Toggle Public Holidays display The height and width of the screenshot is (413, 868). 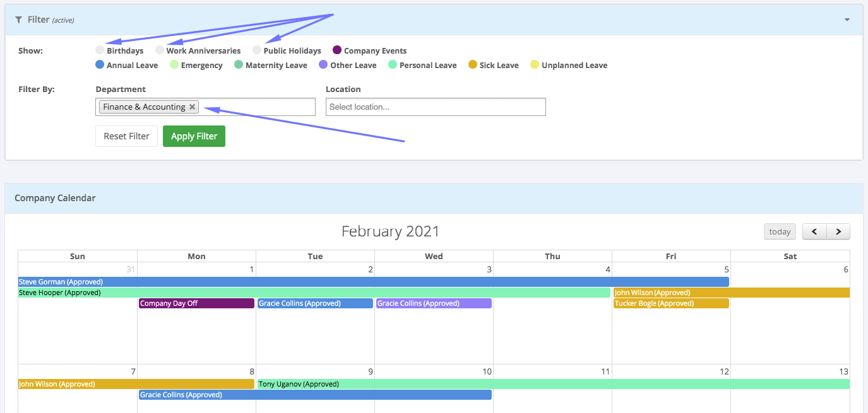click(x=257, y=50)
